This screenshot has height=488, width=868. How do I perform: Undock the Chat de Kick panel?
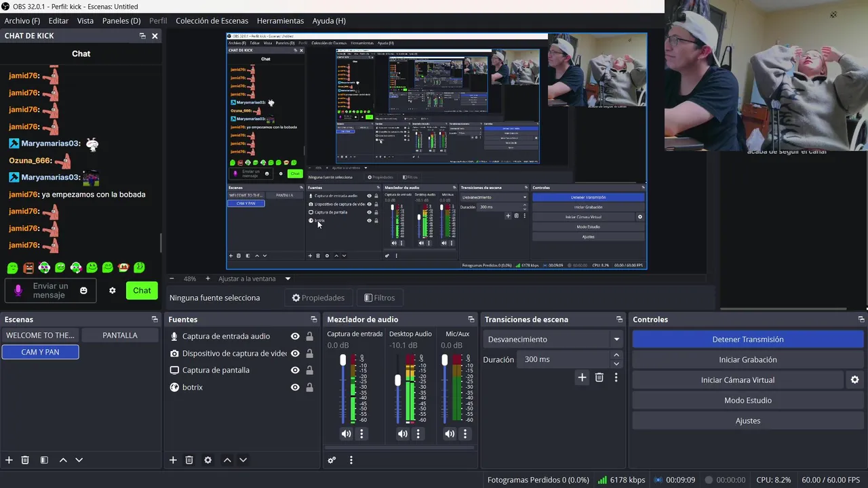click(x=142, y=36)
